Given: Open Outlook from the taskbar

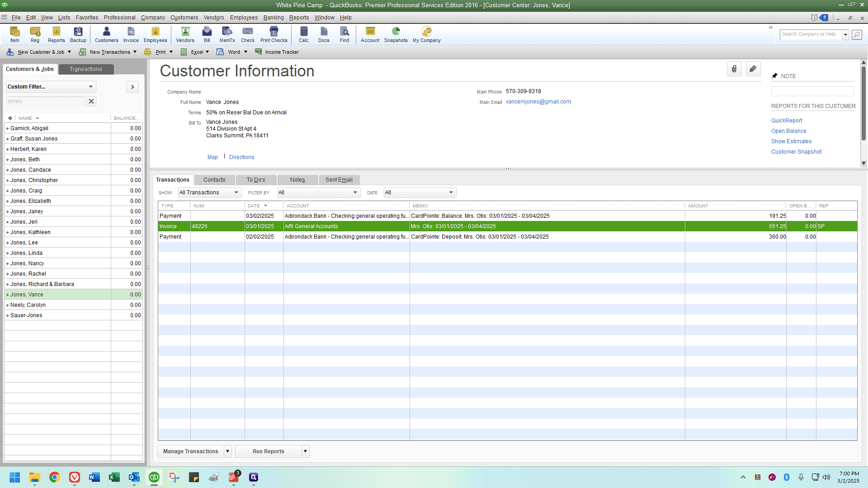Looking at the screenshot, I should pyautogui.click(x=134, y=477).
